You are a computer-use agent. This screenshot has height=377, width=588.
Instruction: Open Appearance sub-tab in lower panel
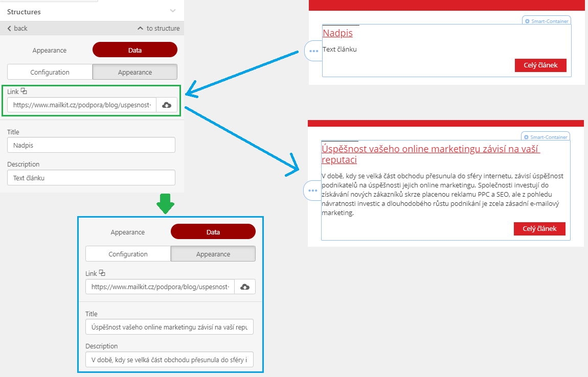click(x=213, y=254)
